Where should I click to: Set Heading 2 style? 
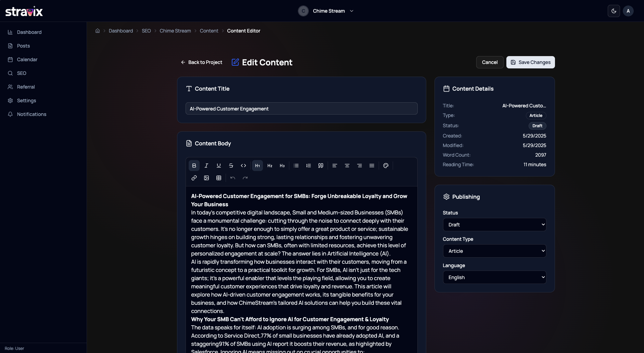coord(270,166)
